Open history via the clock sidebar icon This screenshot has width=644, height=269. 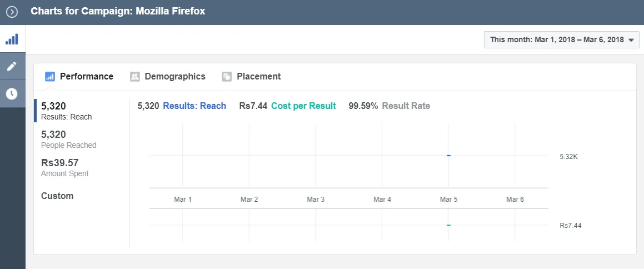coord(12,93)
